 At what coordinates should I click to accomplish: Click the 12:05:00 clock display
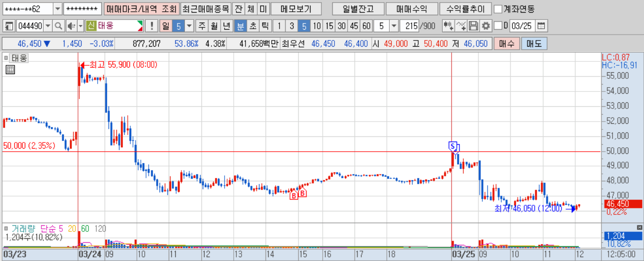(x=620, y=254)
